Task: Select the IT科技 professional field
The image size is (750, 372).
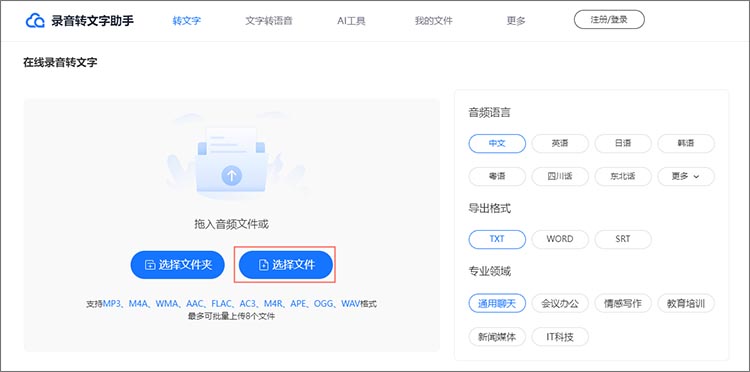Action: pos(560,337)
